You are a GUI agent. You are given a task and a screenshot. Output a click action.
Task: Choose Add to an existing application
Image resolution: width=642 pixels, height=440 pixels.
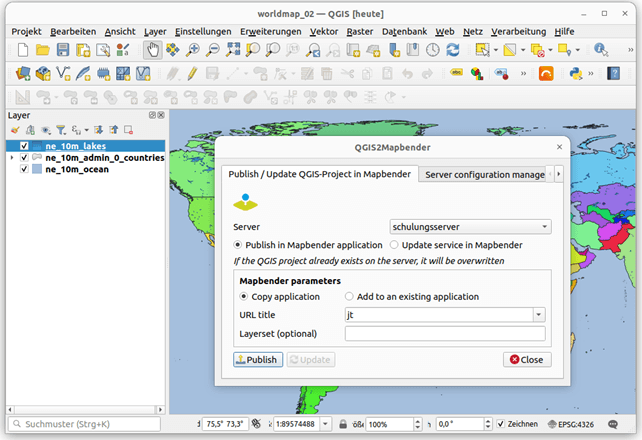[x=350, y=297]
